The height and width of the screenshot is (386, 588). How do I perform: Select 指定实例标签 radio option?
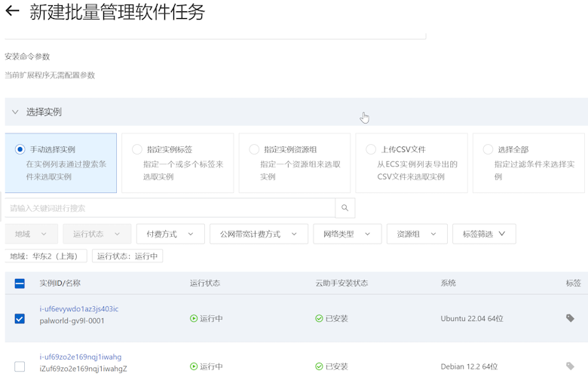[137, 149]
